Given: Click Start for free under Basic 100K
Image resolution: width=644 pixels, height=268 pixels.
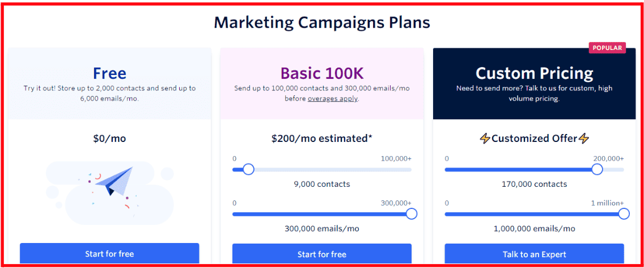Looking at the screenshot, I should click(322, 254).
